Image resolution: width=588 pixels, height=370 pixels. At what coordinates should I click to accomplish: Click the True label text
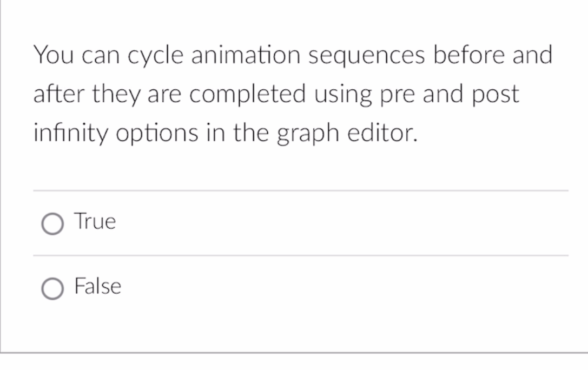94,221
